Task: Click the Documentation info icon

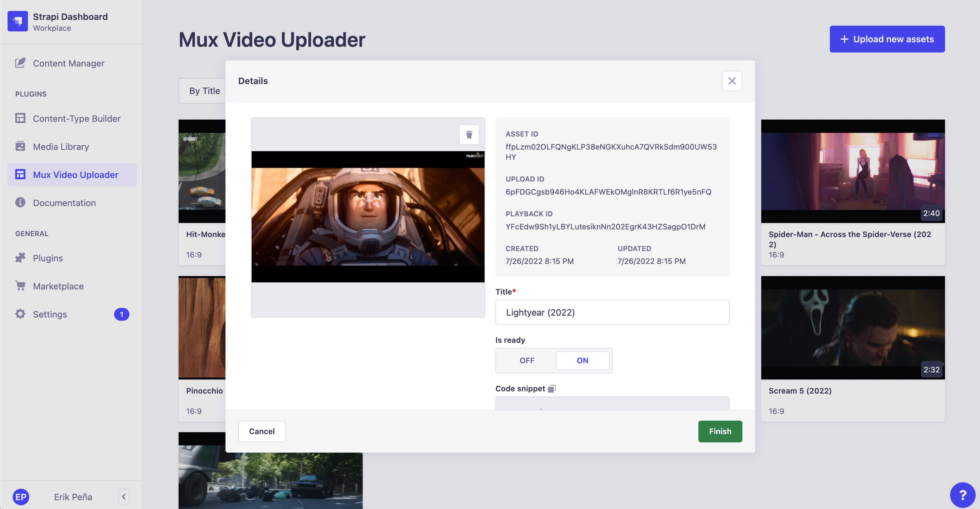Action: (20, 202)
